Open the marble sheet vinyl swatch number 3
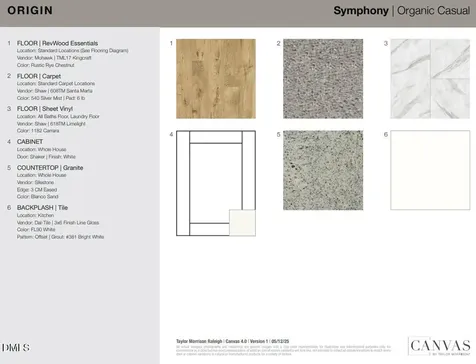Image resolution: width=476 pixels, height=364 pixels. (430, 79)
